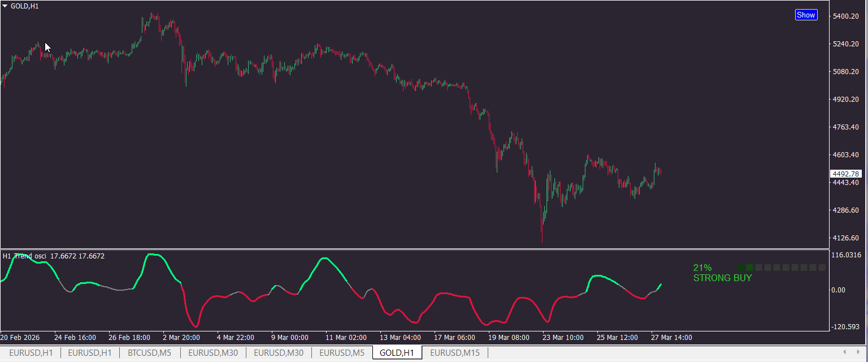Open the EURUSD,M15 chart tab

454,353
